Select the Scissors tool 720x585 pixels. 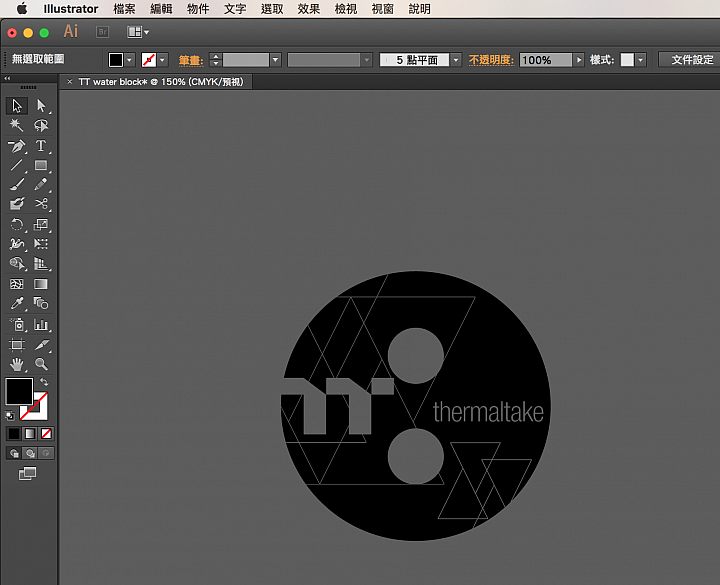click(x=41, y=203)
